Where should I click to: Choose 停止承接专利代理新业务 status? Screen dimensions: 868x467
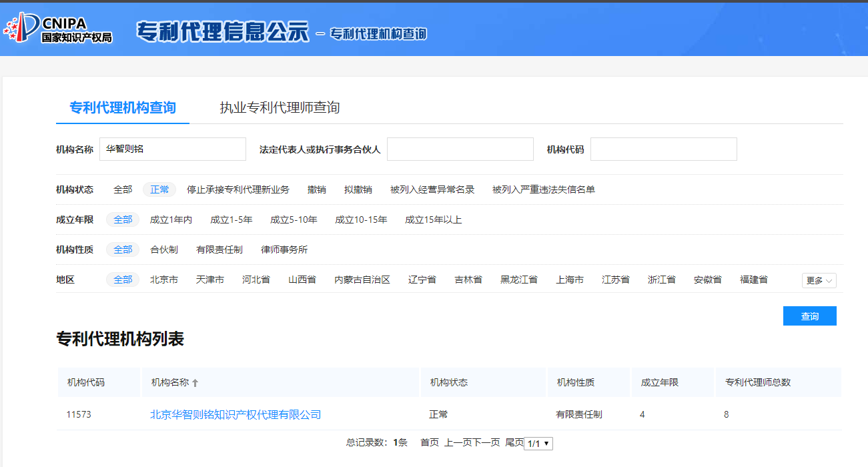(238, 189)
